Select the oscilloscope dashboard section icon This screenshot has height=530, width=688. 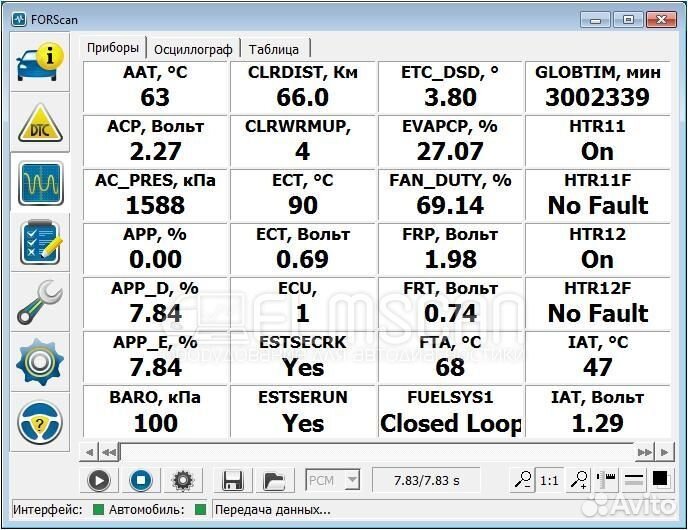40,183
